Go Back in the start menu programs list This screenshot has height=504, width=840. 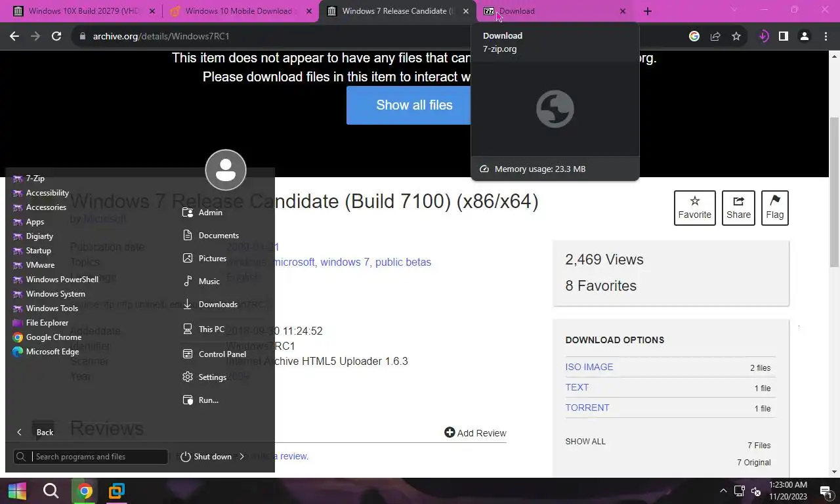click(35, 432)
